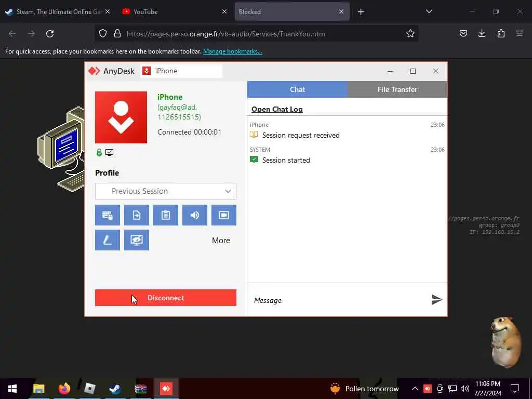Open a new browser tab

[361, 12]
